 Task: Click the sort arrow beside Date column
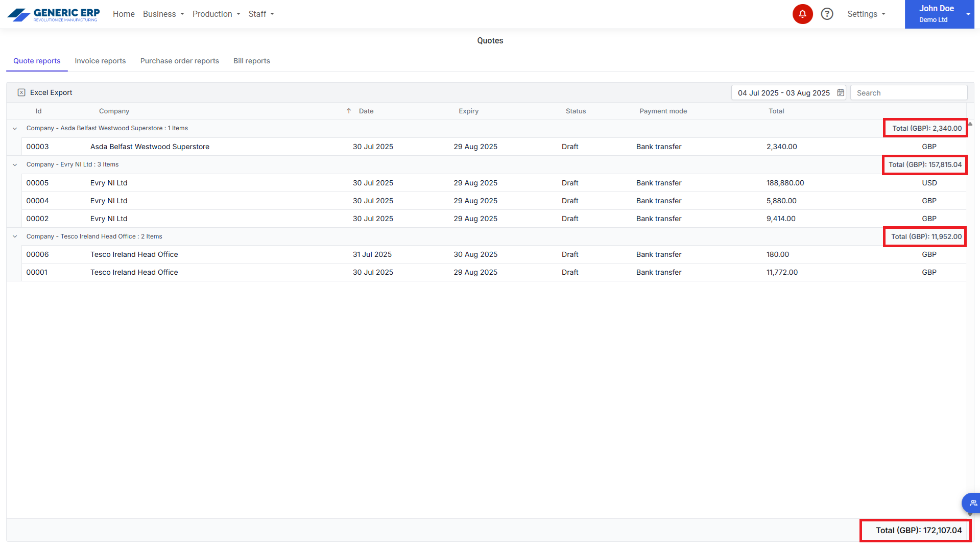[x=349, y=111]
